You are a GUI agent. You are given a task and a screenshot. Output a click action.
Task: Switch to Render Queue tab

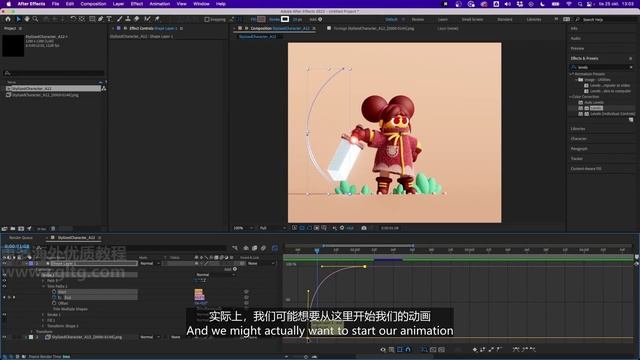pyautogui.click(x=21, y=238)
